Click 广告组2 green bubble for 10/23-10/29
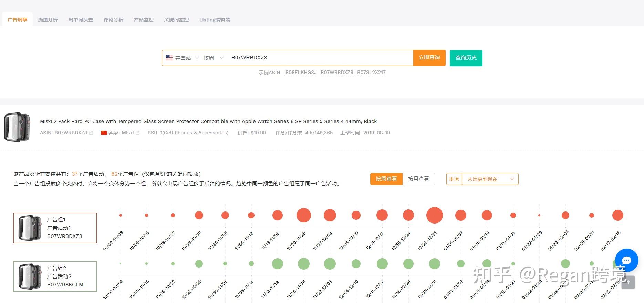Image resolution: width=644 pixels, height=304 pixels. tap(199, 264)
